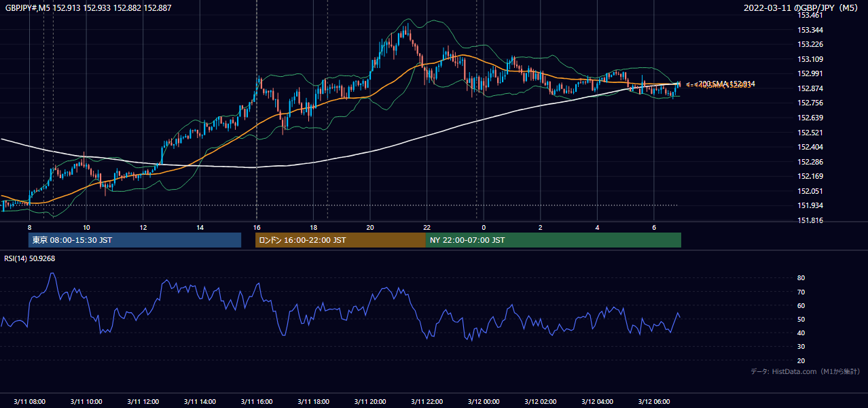Image resolution: width=868 pixels, height=408 pixels.
Task: Click the bottom date label 3/11 10:00
Action: click(86, 402)
